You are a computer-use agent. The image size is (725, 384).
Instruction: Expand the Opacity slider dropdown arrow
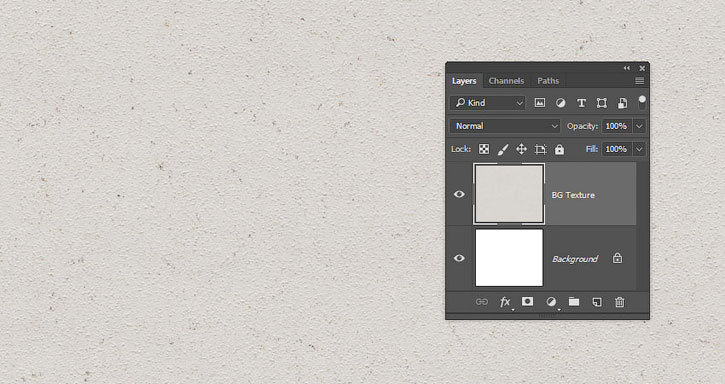[x=639, y=126]
